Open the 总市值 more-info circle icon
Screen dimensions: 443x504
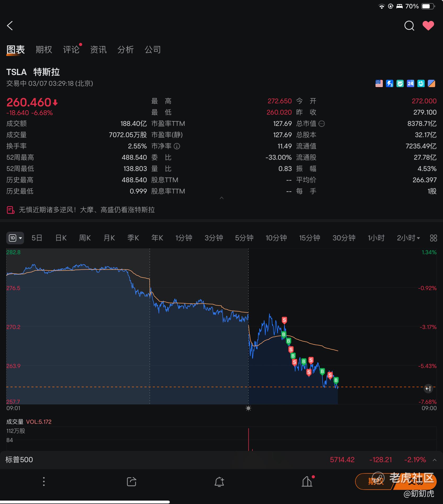(x=322, y=124)
